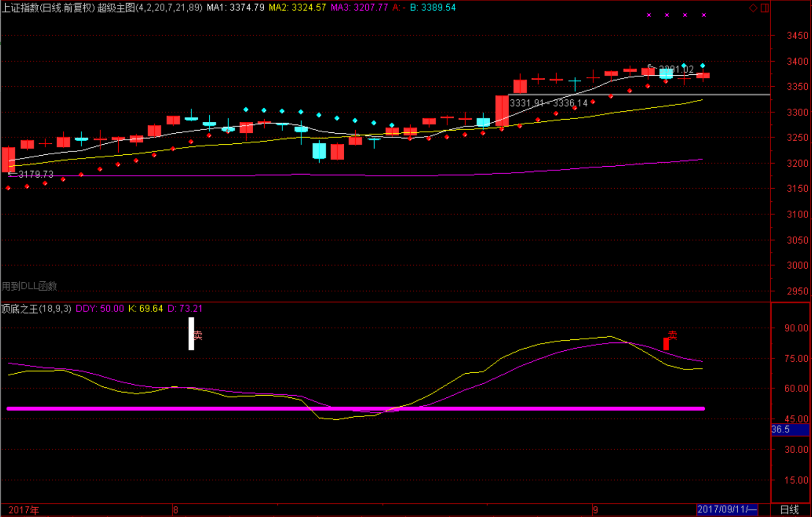This screenshot has height=517, width=812.
Task: Click the month 9 timeline marker
Action: (x=595, y=510)
